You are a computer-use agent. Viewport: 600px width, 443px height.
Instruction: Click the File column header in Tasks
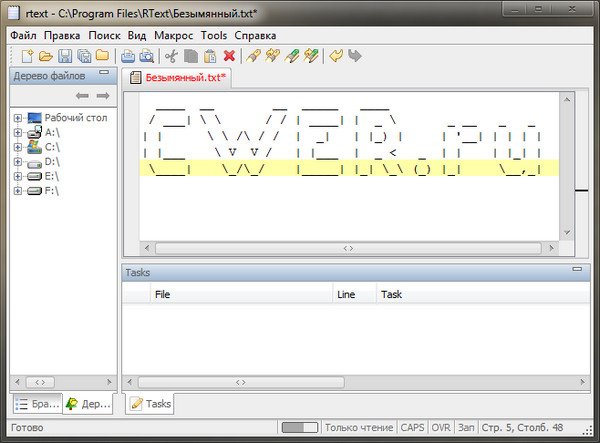(x=241, y=294)
